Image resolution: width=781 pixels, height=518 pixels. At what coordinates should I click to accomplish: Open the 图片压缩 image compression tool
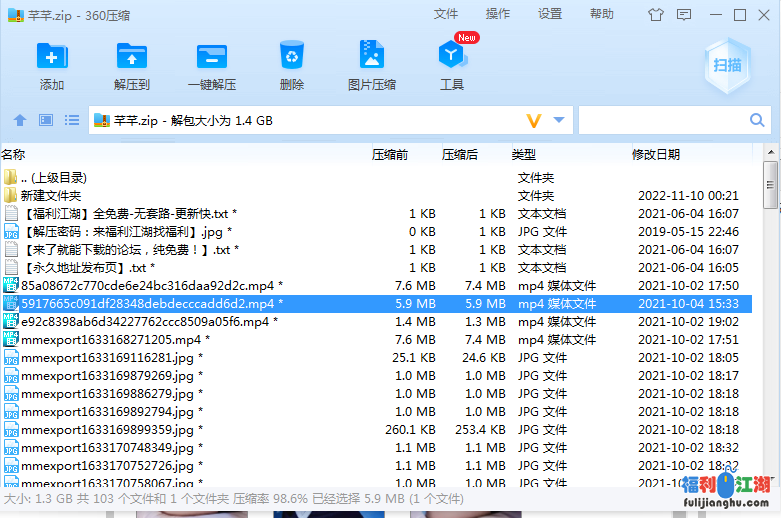coord(371,56)
